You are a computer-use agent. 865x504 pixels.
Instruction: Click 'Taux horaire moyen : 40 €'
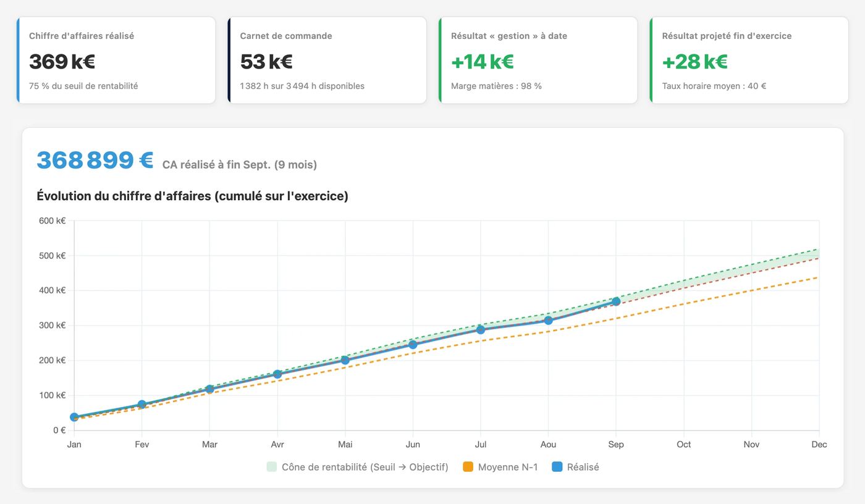coord(714,86)
